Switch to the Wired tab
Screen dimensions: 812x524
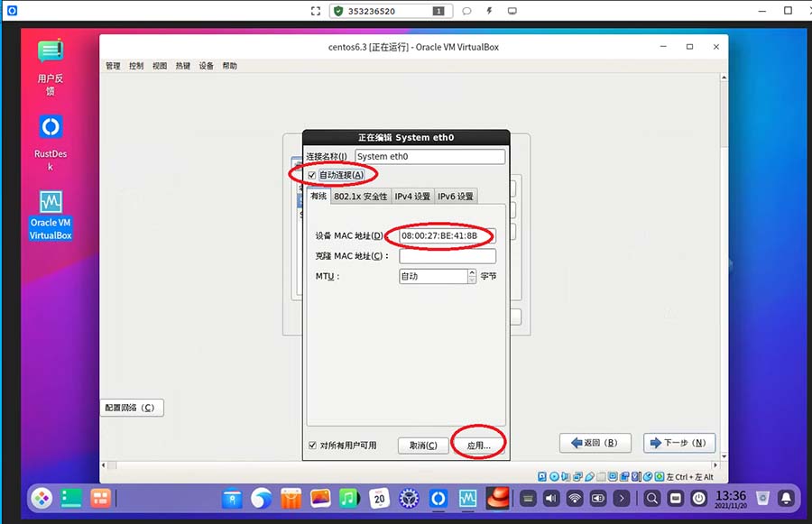pos(318,196)
